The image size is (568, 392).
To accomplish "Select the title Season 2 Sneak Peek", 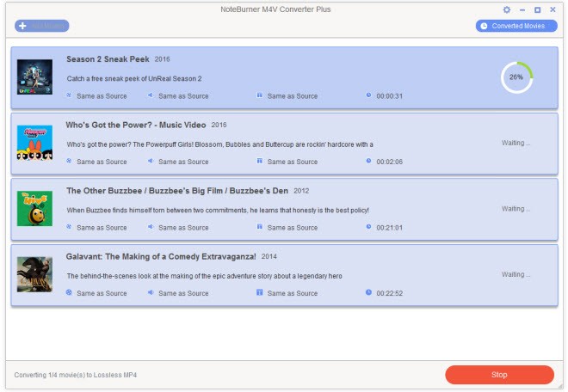I will 108,59.
